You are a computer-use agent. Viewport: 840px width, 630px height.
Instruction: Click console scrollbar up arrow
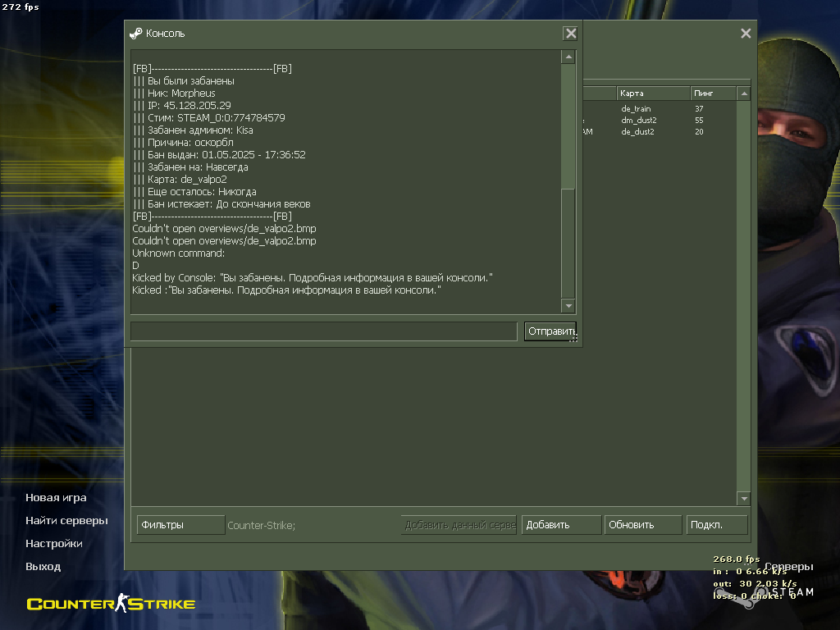[568, 57]
